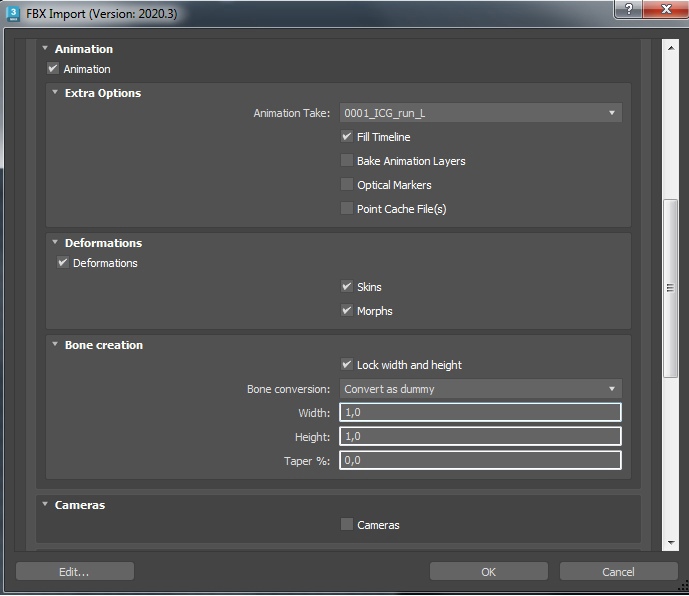Click the 3ds Max app icon in title bar
The width and height of the screenshot is (689, 596).
pyautogui.click(x=13, y=13)
